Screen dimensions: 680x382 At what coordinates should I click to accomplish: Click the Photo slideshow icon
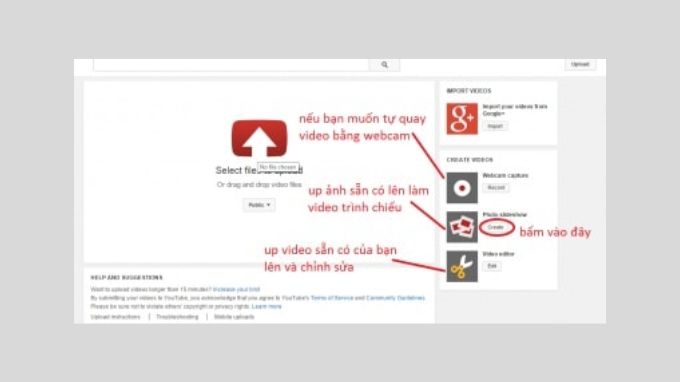pyautogui.click(x=462, y=227)
